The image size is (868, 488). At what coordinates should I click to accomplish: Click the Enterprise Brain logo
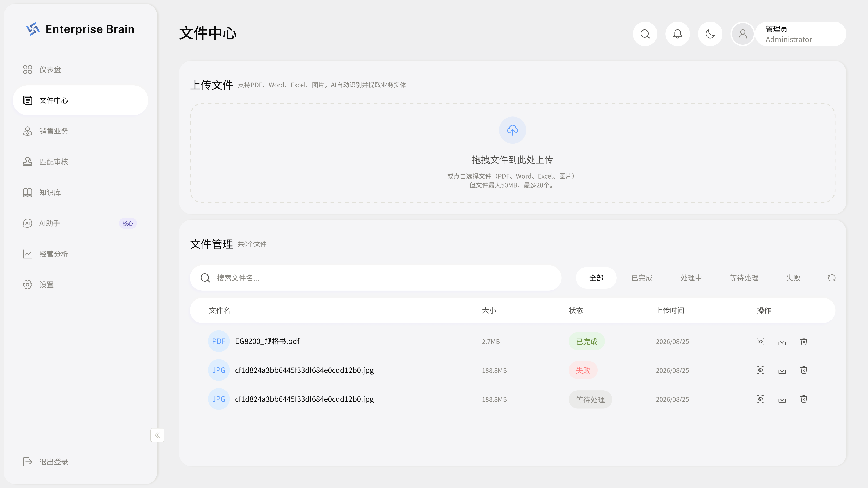80,29
